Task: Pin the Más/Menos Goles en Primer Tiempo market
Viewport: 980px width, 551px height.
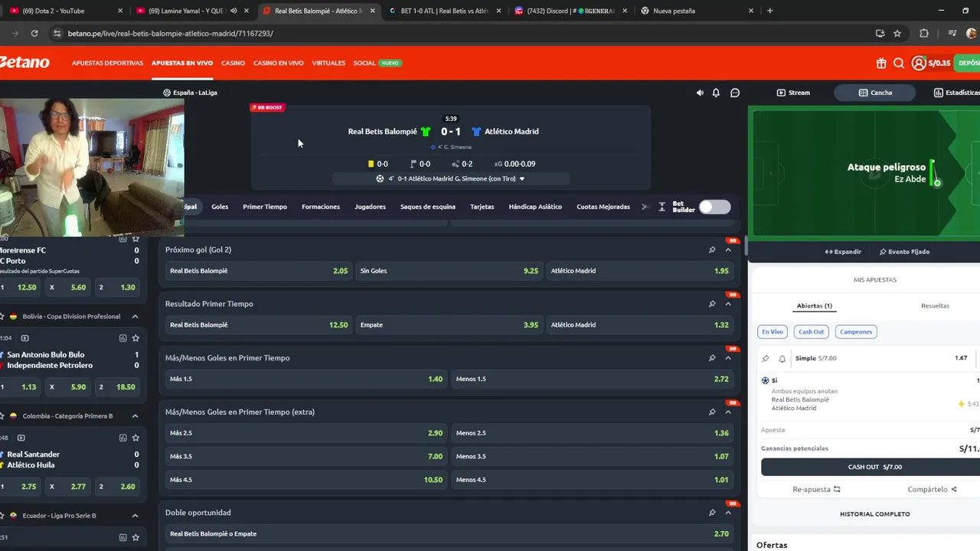Action: point(712,358)
